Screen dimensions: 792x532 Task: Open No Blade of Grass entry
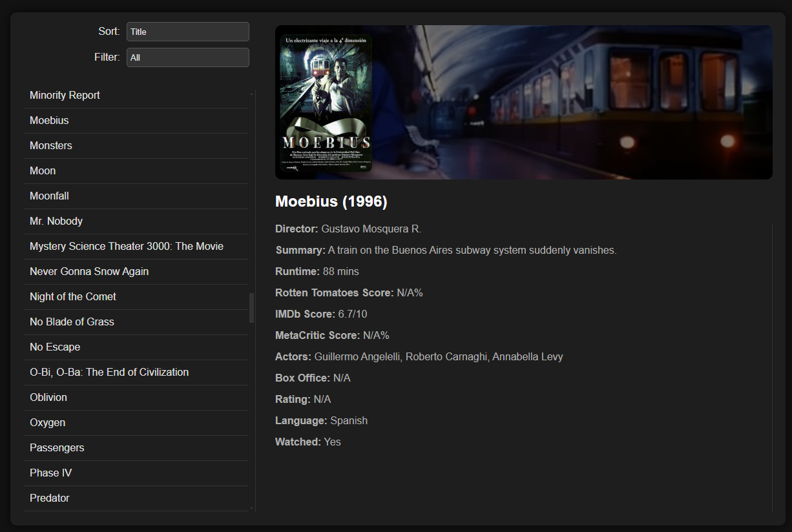point(136,322)
